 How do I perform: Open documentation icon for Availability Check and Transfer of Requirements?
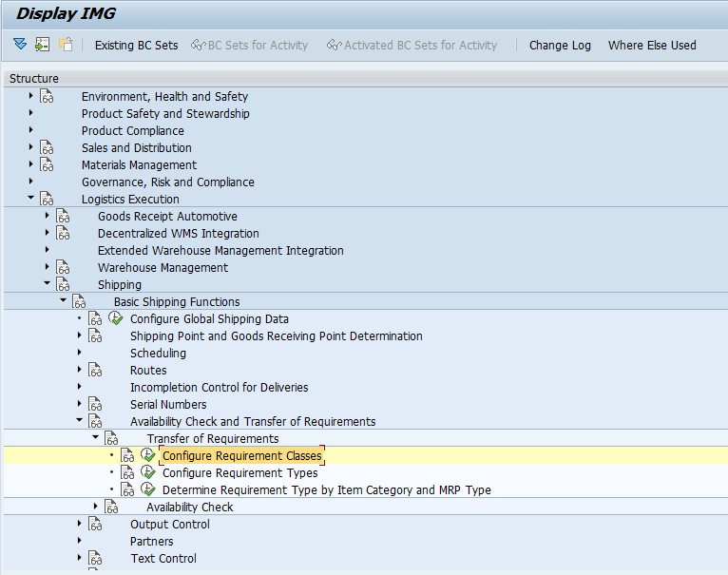(95, 422)
